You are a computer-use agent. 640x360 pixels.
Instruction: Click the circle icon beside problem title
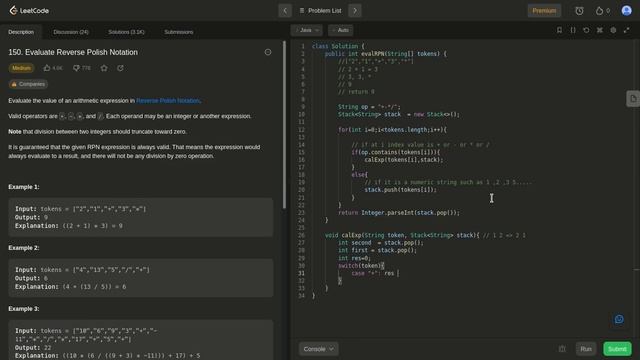(x=268, y=52)
